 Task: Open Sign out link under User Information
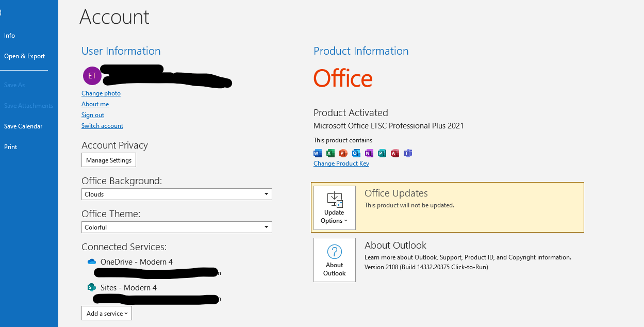click(x=92, y=115)
